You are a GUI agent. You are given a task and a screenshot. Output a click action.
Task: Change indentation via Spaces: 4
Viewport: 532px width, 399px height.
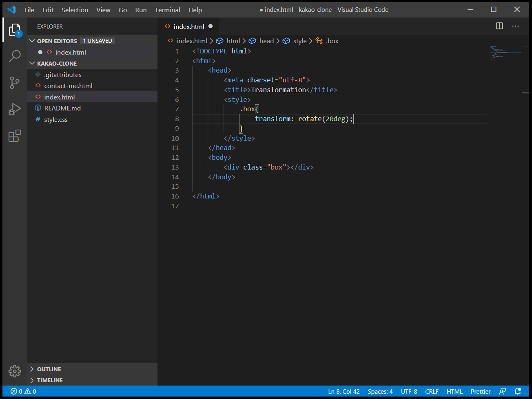tap(380, 391)
